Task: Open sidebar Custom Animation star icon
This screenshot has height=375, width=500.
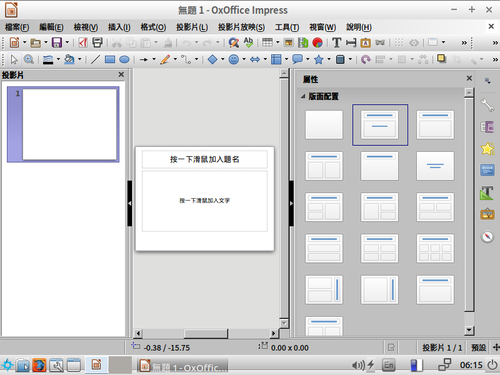Action: pos(487,149)
